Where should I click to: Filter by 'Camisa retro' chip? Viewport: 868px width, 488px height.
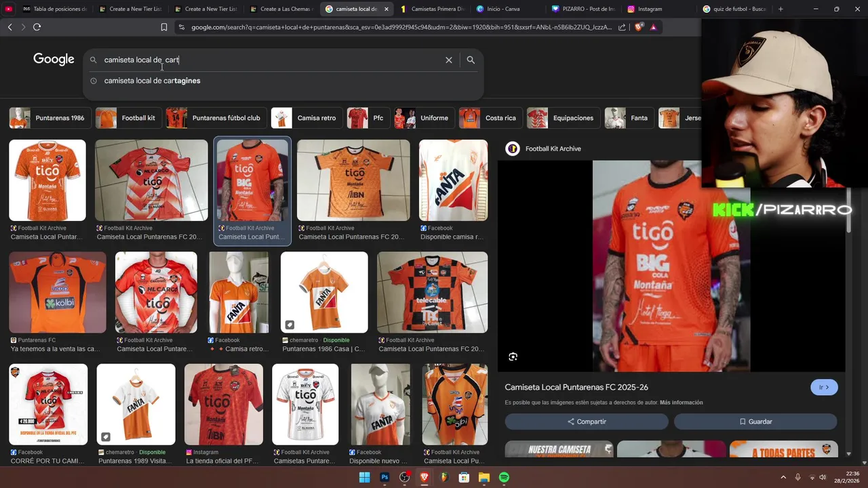pyautogui.click(x=307, y=118)
